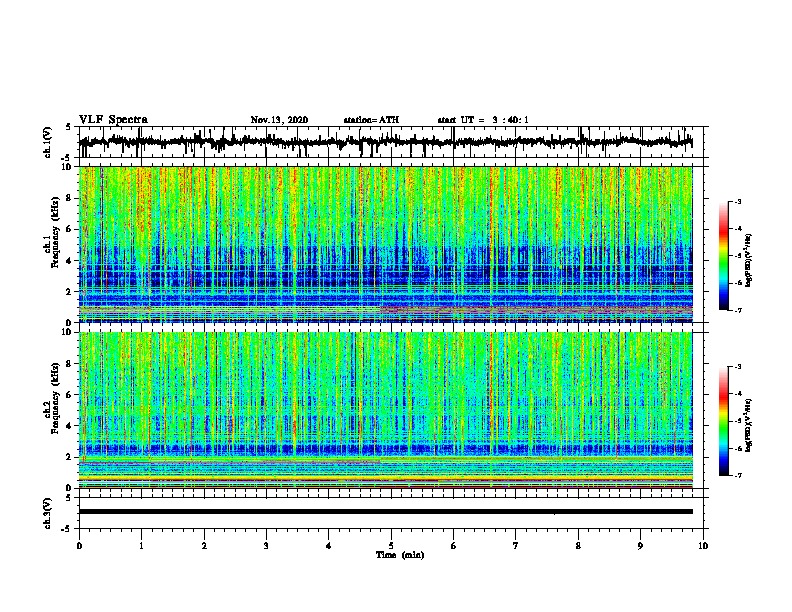Click the "VLF Spectra" plot title
792x612 pixels.
tap(113, 120)
